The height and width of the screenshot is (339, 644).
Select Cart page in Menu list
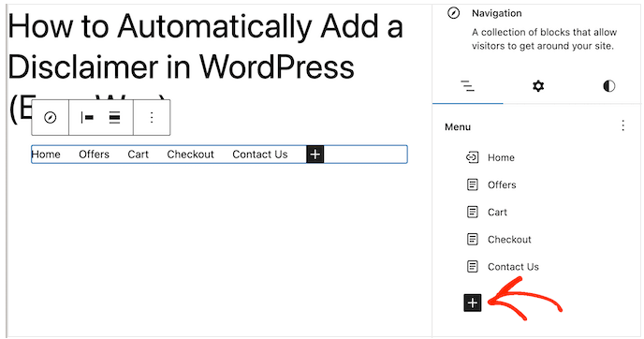pos(497,213)
